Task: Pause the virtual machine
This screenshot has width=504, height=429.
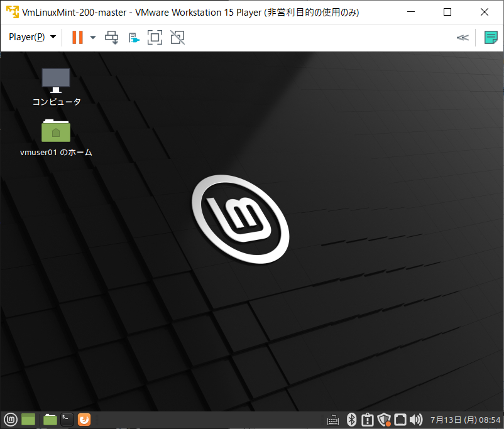Action: tap(77, 37)
